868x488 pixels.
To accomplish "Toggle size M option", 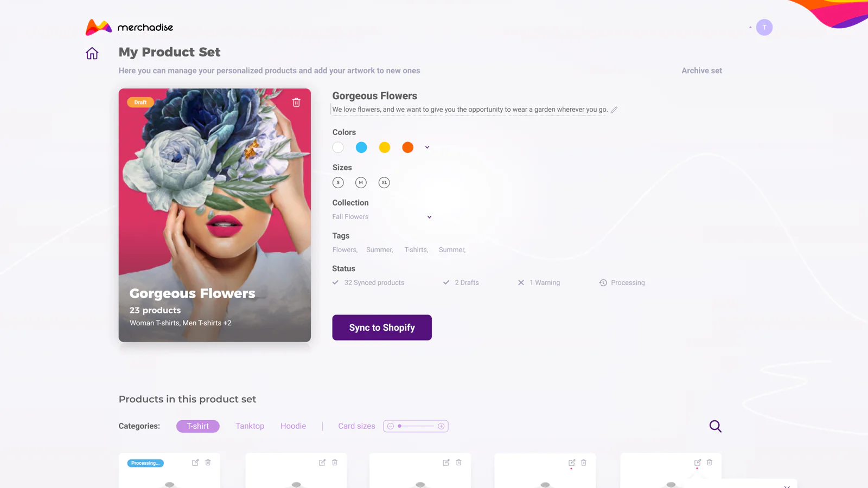I will point(361,183).
